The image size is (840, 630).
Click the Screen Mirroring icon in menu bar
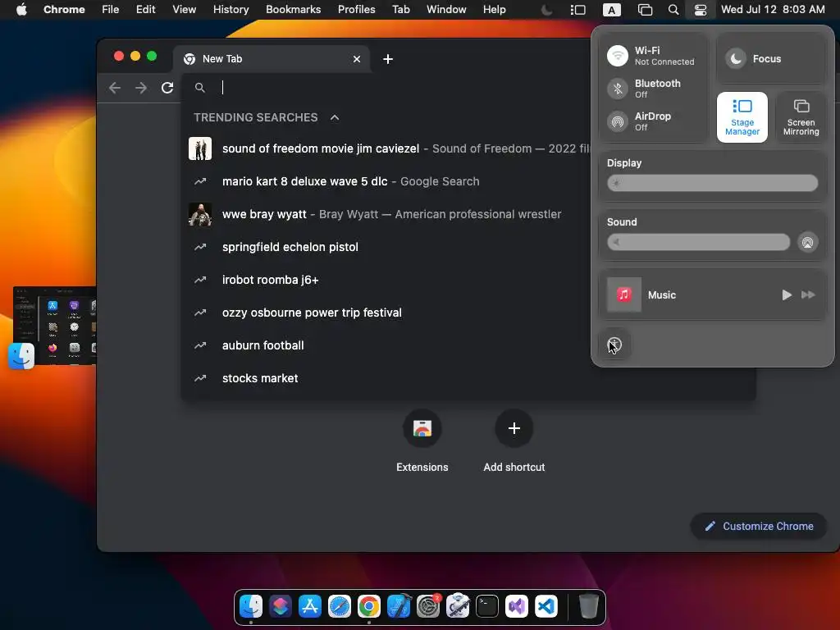coord(645,9)
